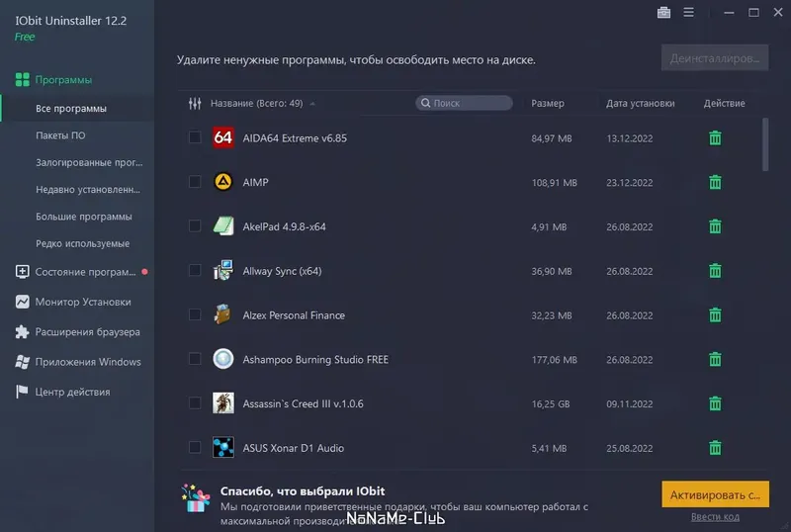Image resolution: width=791 pixels, height=532 pixels.
Task: Click the ASUS Xonar D1 Audio icon
Action: tap(223, 447)
